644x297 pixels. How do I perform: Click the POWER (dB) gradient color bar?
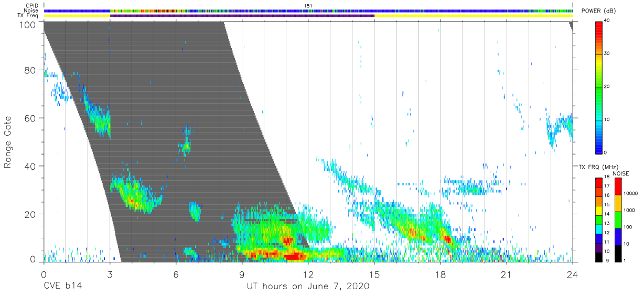click(598, 87)
